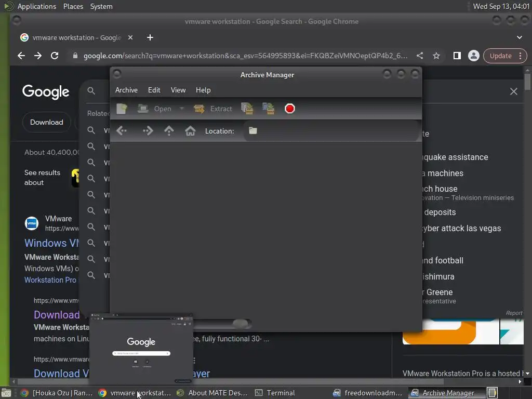Switch to the Terminal taskbar item
The width and height of the screenshot is (532, 399).
tap(275, 393)
